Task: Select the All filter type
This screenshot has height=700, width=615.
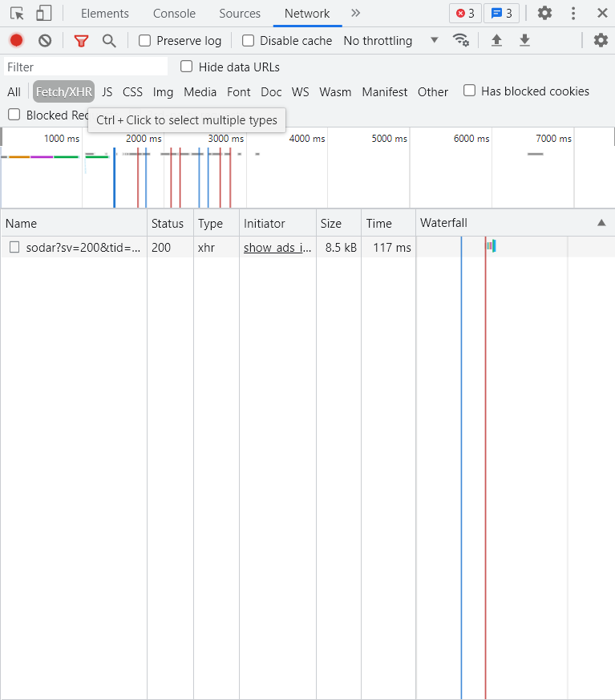Action: click(x=14, y=92)
